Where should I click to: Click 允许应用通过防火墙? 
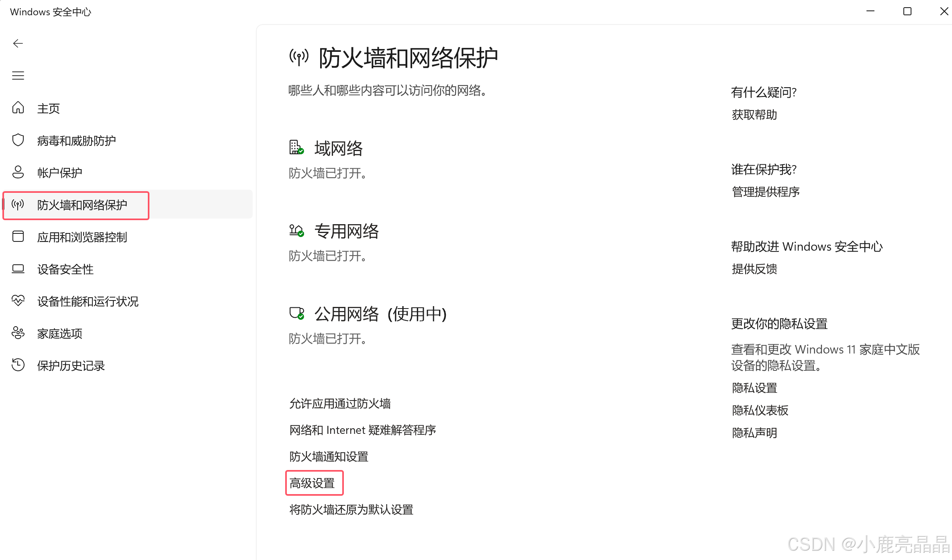[x=340, y=404]
